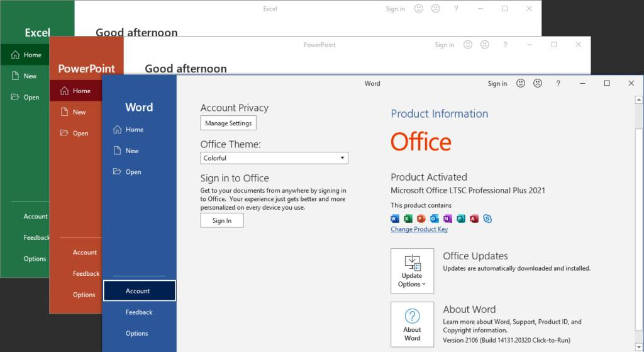The width and height of the screenshot is (644, 352).
Task: Click the smiley face icon in PowerPoint title bar
Action: (468, 45)
